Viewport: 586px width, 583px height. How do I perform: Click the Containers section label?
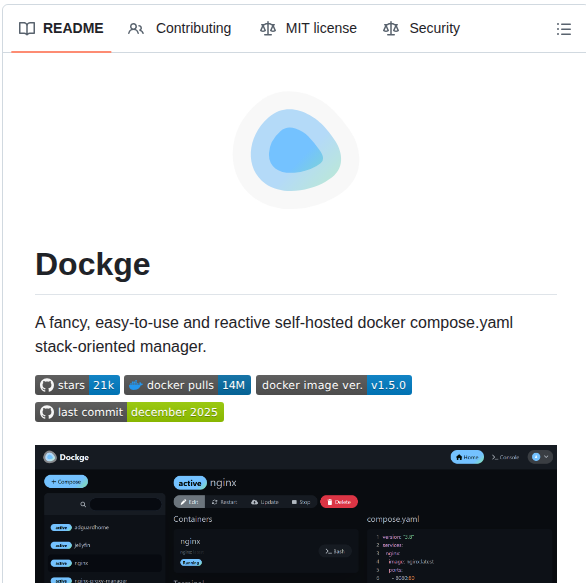point(193,519)
